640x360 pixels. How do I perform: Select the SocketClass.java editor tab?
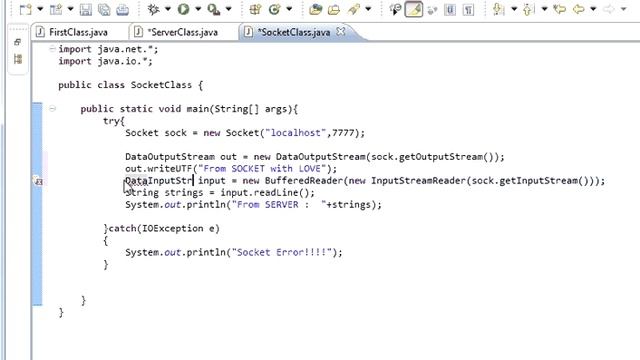(295, 32)
